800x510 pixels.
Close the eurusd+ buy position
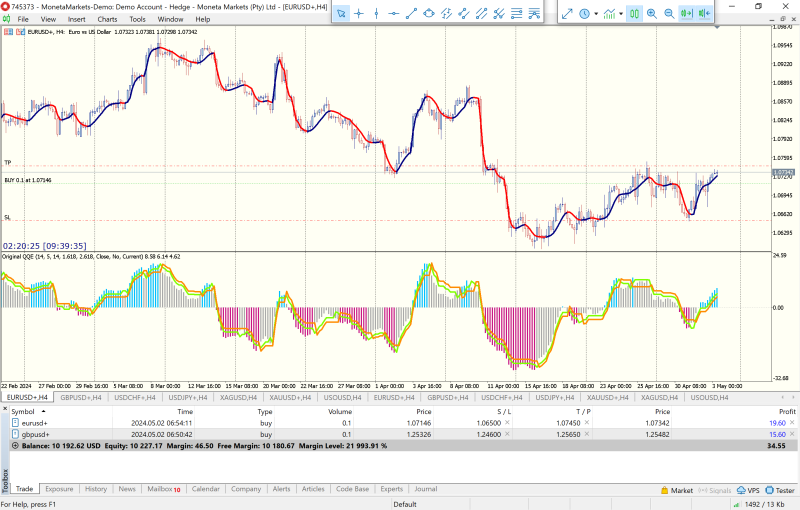[x=794, y=423]
